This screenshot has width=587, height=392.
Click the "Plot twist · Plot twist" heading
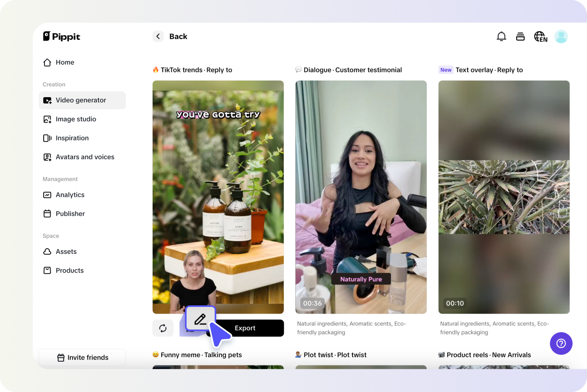click(335, 355)
